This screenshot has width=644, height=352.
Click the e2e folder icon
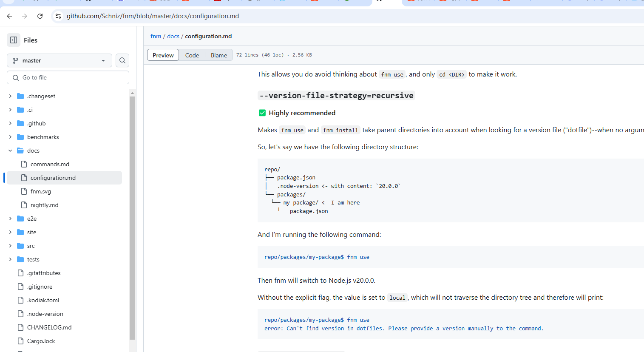pyautogui.click(x=20, y=219)
